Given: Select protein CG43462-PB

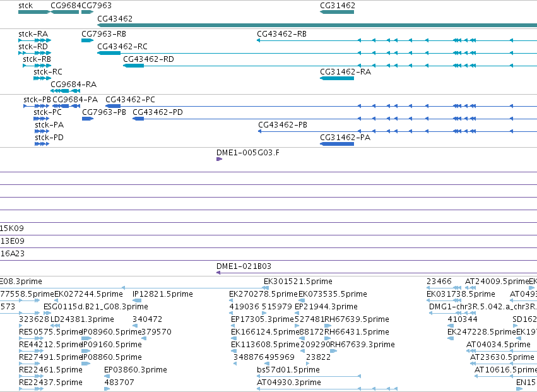Looking at the screenshot, I should 398,131.
